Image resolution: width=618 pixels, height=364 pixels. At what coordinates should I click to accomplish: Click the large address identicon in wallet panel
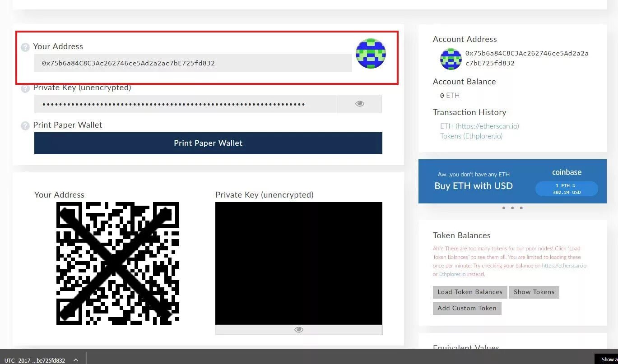[371, 53]
